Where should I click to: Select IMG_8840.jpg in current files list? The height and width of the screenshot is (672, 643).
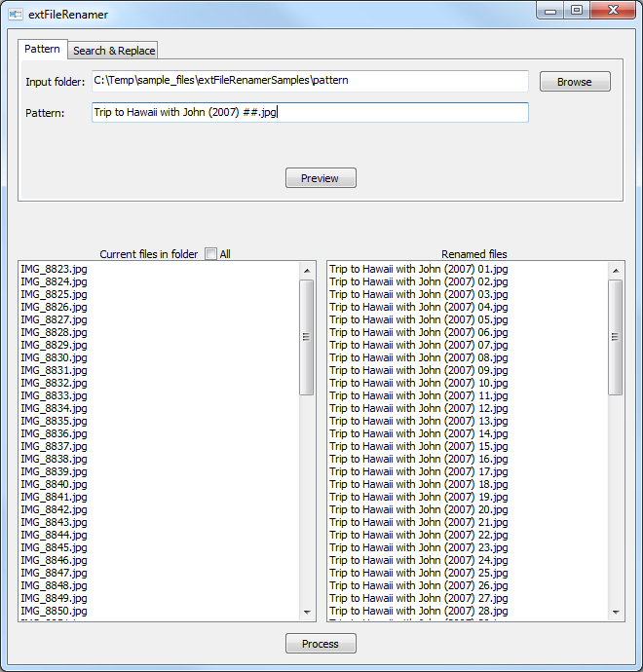(54, 484)
